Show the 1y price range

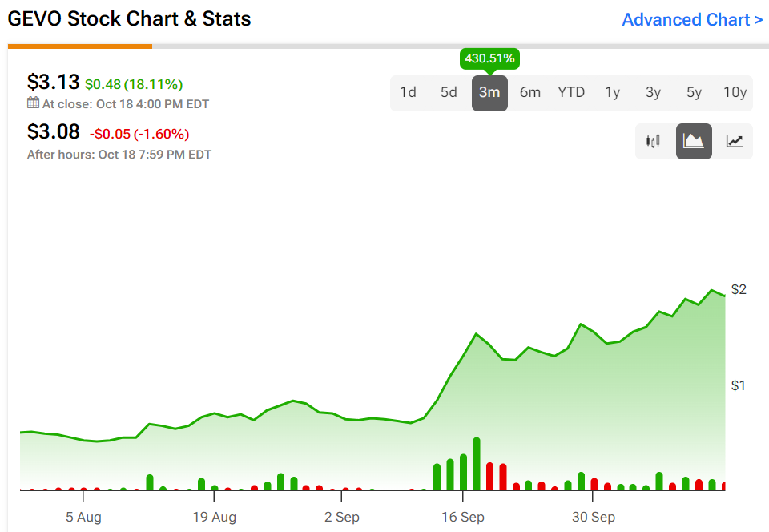pos(613,92)
